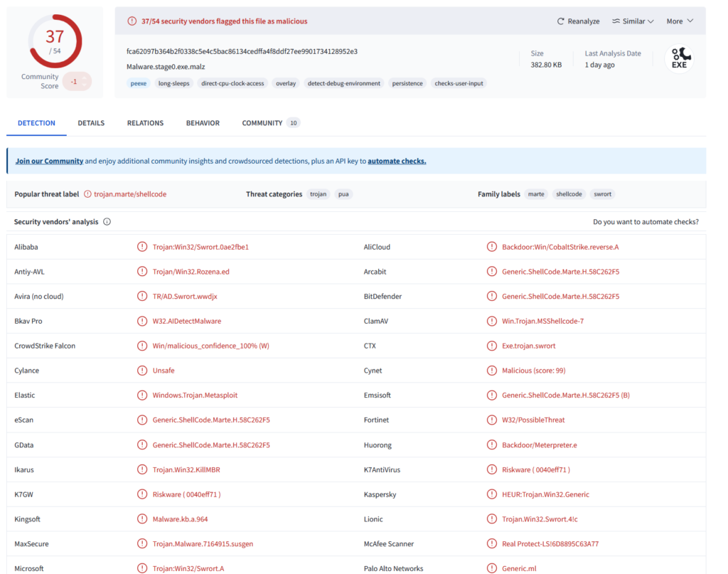Click the alert icon for CrowdStrike Falcon
Screen dimensions: 728x574
(142, 346)
